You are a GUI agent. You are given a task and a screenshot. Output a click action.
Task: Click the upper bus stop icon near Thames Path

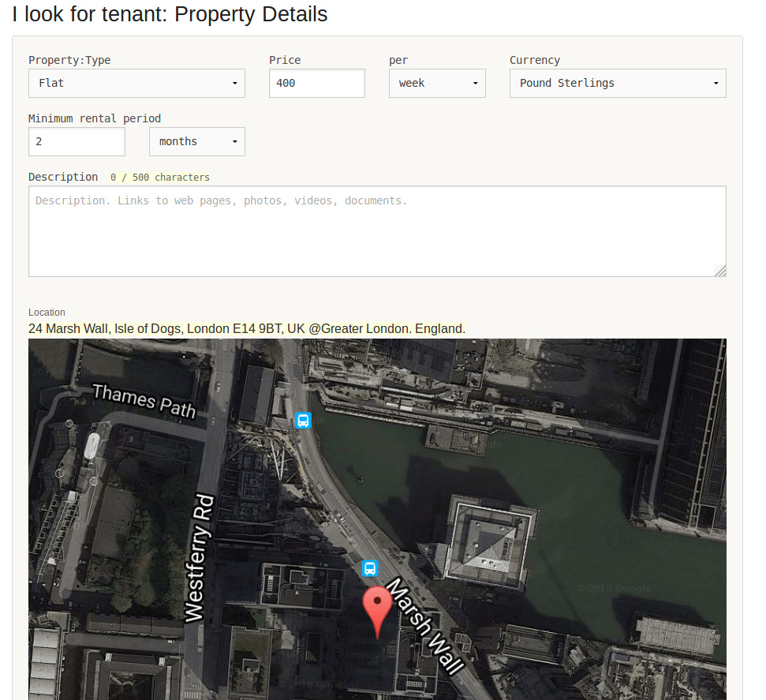point(303,421)
